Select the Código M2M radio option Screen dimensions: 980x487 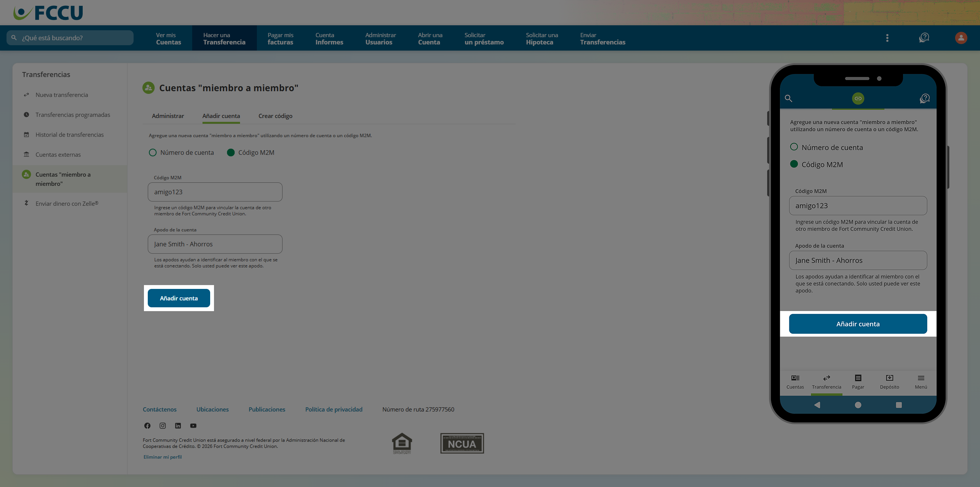(231, 152)
